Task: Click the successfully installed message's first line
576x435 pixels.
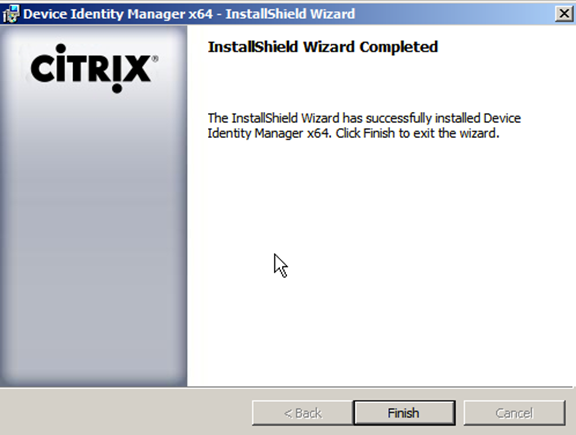Action: click(x=364, y=118)
